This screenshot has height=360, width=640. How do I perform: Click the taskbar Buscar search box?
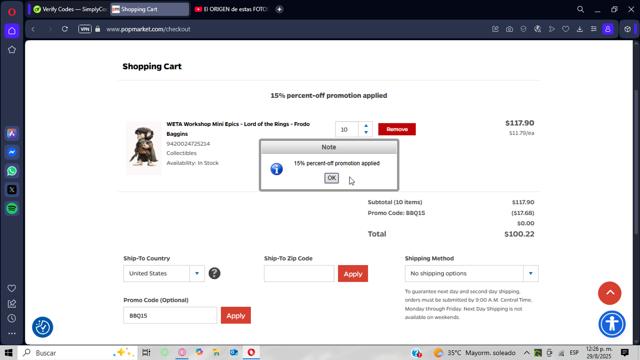[x=78, y=353]
